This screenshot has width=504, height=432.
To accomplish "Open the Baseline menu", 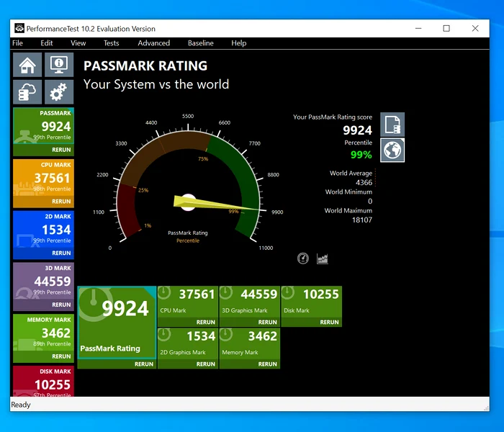I will (201, 43).
